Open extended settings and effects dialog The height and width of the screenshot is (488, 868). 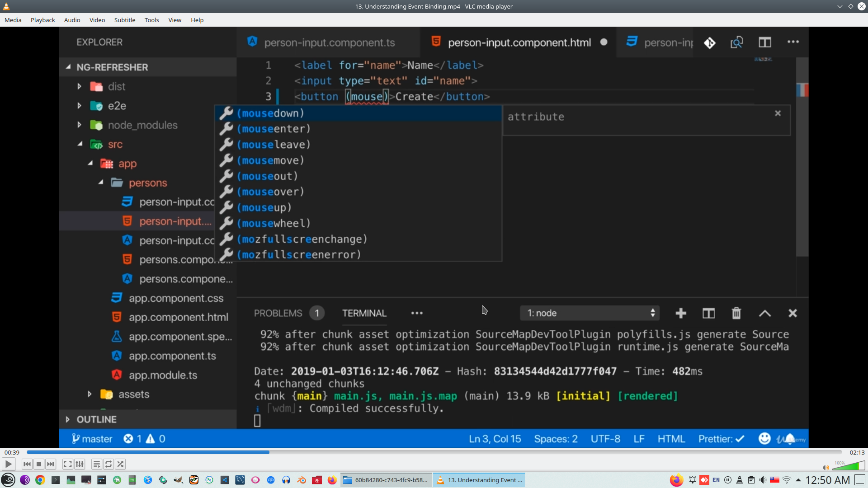(80, 464)
